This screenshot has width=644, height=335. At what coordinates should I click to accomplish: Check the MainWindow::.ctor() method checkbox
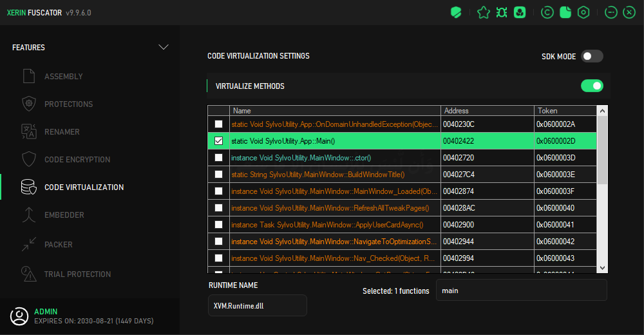pyautogui.click(x=218, y=158)
